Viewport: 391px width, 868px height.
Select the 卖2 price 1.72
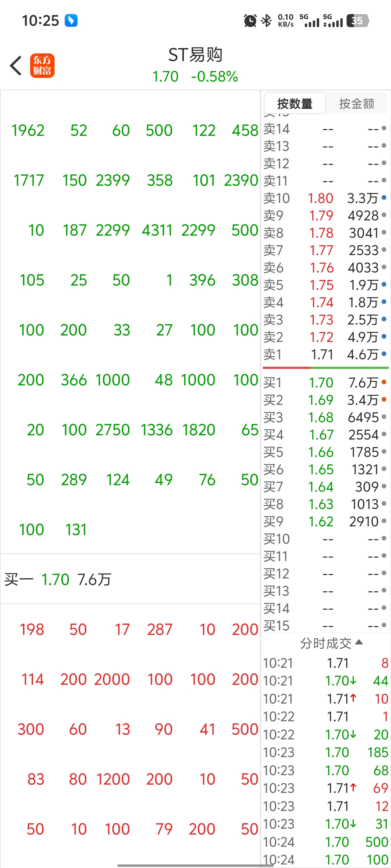tap(321, 337)
